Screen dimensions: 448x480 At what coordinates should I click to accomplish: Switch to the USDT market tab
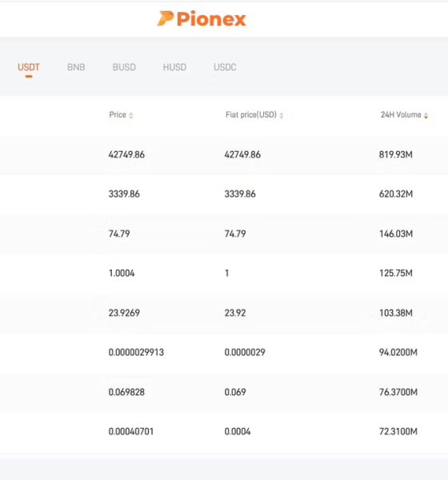pyautogui.click(x=29, y=67)
